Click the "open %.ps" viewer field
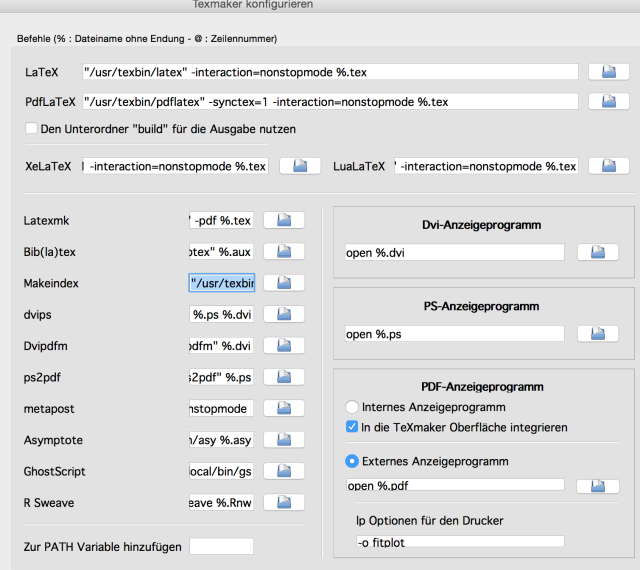 coord(455,334)
